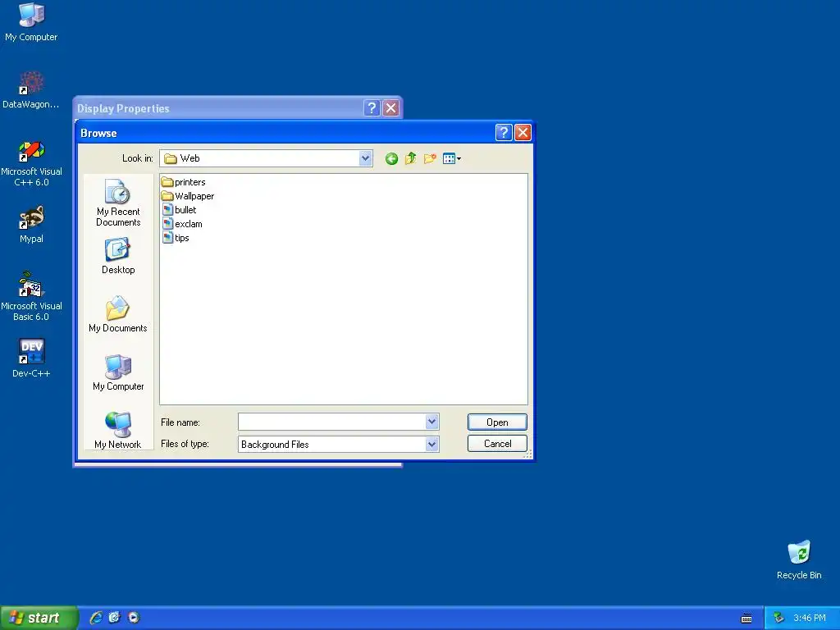This screenshot has width=840, height=630.
Task: Click the Browse dialog resize grip
Action: (527, 454)
